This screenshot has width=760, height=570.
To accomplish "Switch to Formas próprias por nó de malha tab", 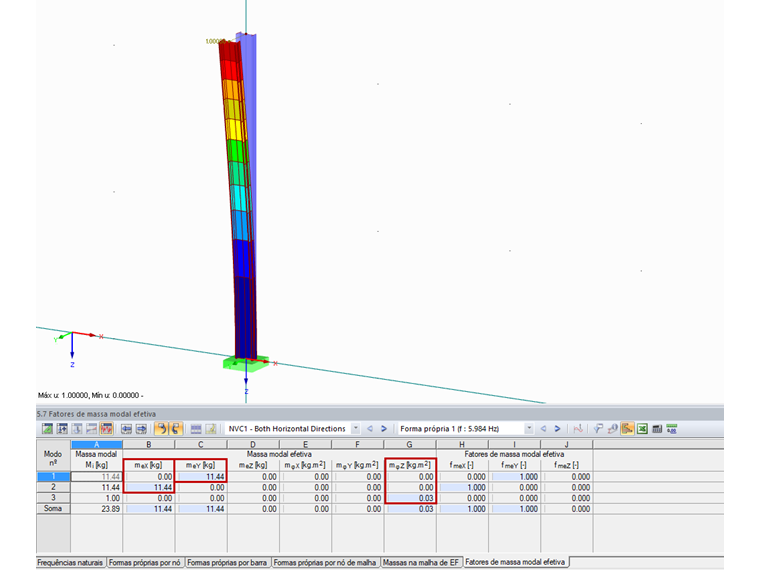I will [325, 562].
